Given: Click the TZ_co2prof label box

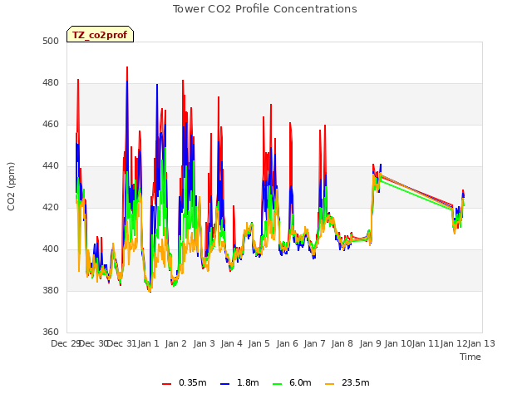Looking at the screenshot, I should (100, 35).
